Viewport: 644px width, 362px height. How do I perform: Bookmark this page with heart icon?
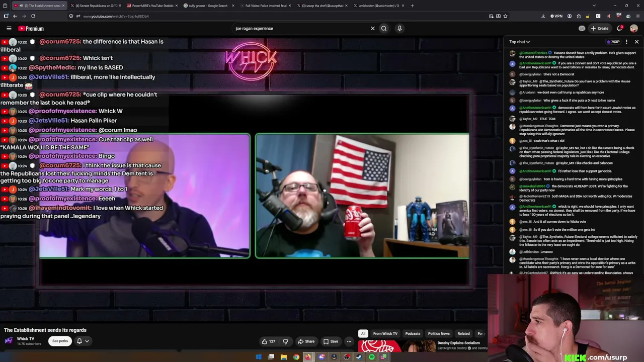505,16
